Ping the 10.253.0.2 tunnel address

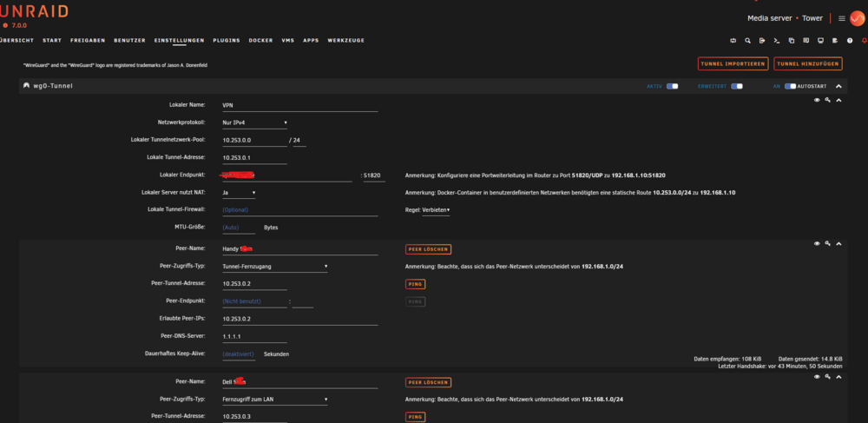(415, 284)
